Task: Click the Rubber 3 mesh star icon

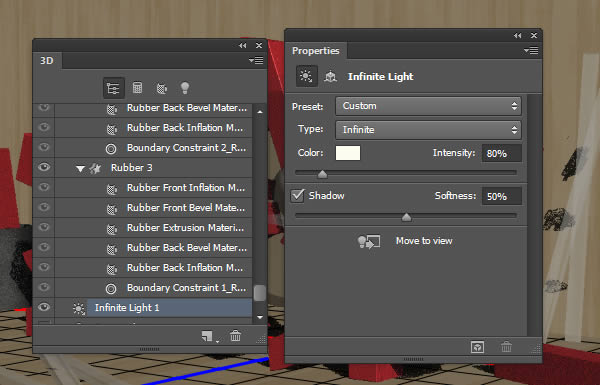Action: [x=95, y=168]
